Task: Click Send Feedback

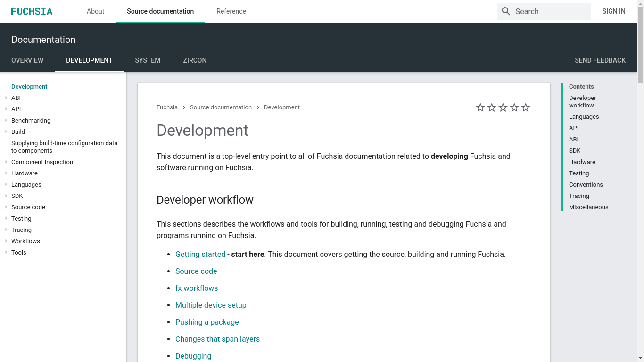Action: pos(600,60)
